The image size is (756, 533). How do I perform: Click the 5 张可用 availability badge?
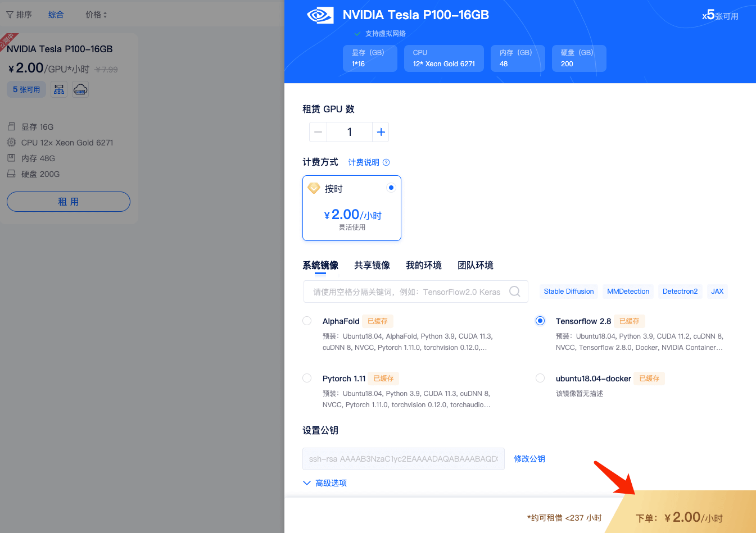point(26,89)
